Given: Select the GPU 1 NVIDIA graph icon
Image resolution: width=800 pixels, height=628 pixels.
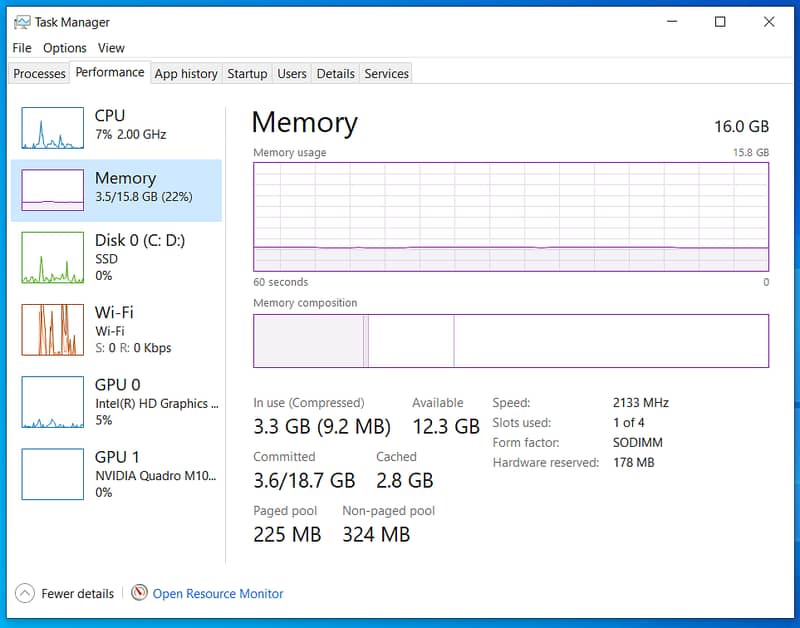Looking at the screenshot, I should point(52,474).
